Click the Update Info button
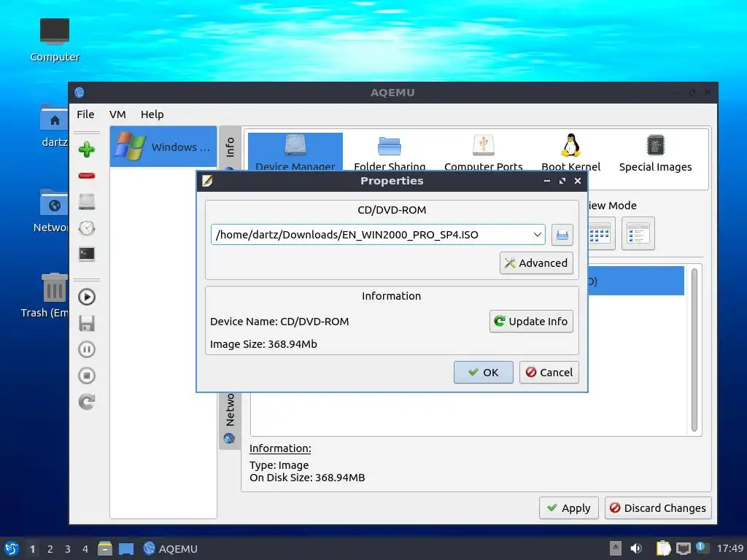747x560 pixels. tap(531, 322)
